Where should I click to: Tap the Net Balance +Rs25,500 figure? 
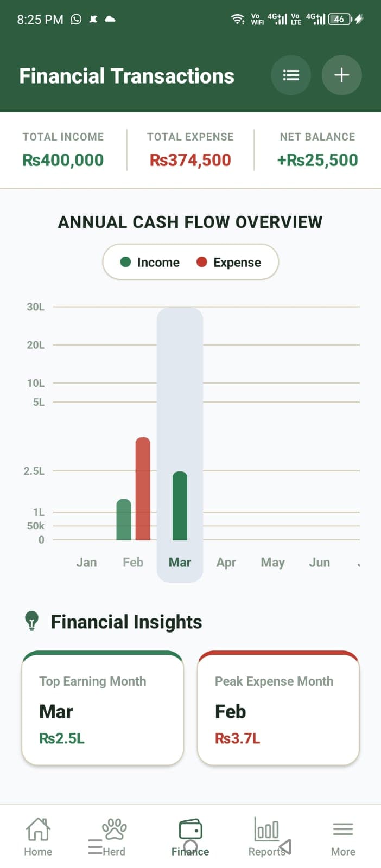(317, 160)
